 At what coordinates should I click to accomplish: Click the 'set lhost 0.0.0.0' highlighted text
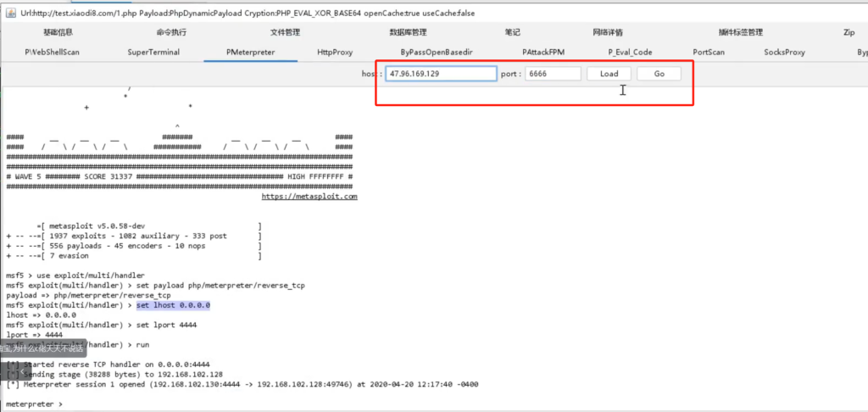[173, 306]
